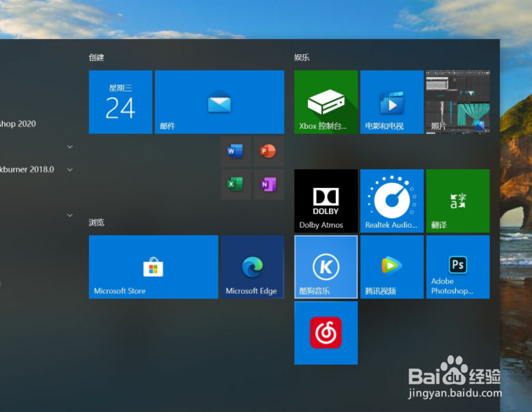This screenshot has height=412, width=532.
Task: Open the 'shop 2020' app list entry
Action: [18, 124]
